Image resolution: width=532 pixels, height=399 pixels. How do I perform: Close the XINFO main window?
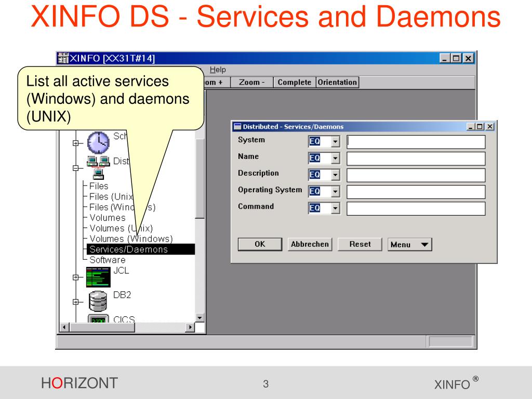click(468, 58)
